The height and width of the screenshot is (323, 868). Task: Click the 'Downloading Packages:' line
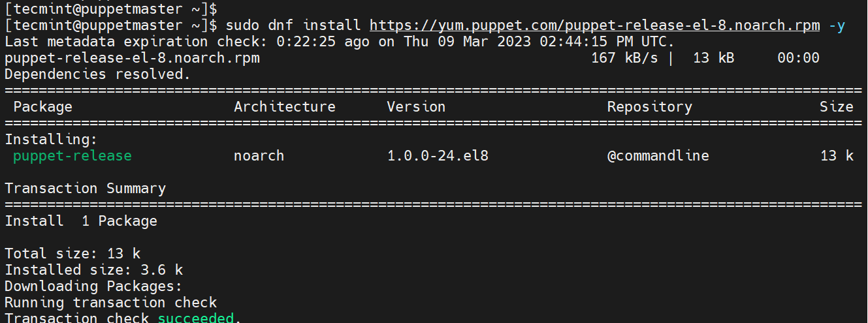[93, 286]
